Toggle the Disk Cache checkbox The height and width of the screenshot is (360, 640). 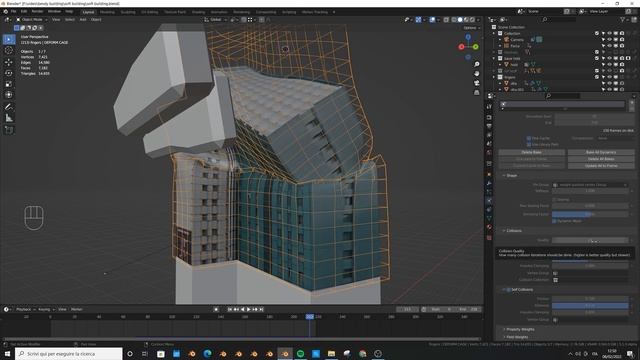click(x=529, y=138)
